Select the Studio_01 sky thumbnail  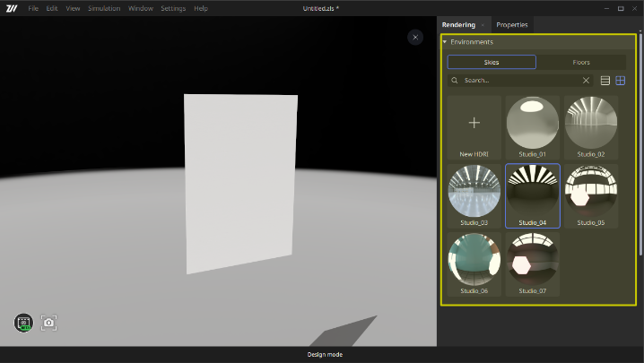[x=532, y=123]
